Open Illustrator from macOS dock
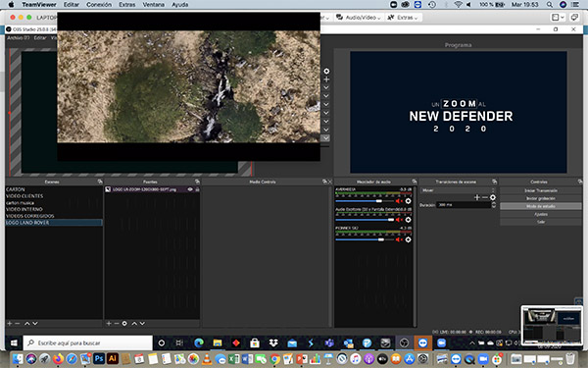The image size is (588, 368). click(112, 358)
